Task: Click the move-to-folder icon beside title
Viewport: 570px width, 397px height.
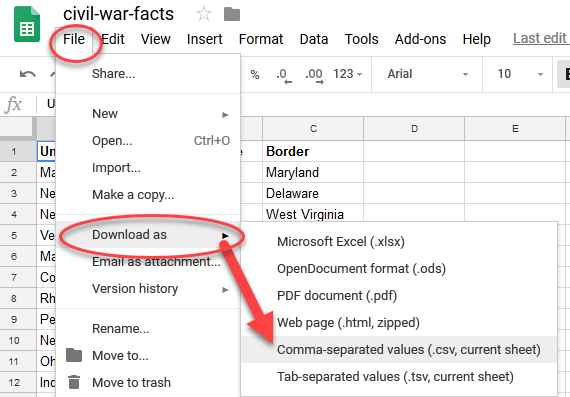Action: [x=232, y=15]
